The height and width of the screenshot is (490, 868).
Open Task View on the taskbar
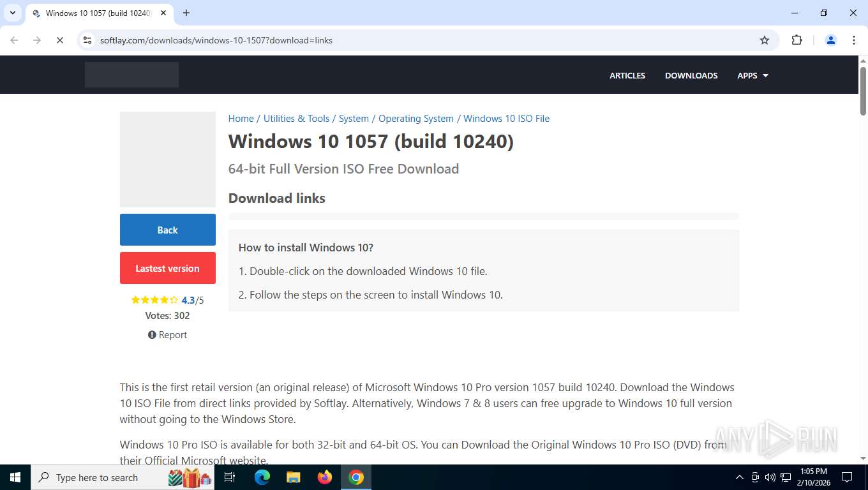tap(230, 477)
